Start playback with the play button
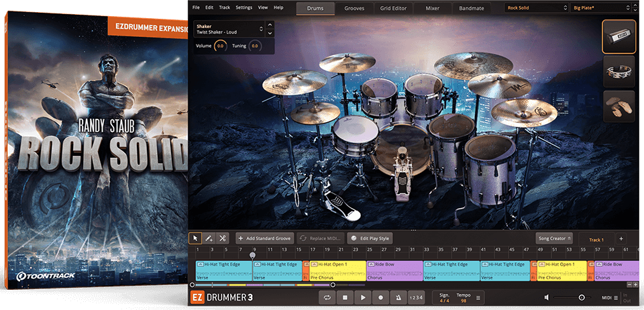Screen dimensions: 644x310 [x=363, y=298]
